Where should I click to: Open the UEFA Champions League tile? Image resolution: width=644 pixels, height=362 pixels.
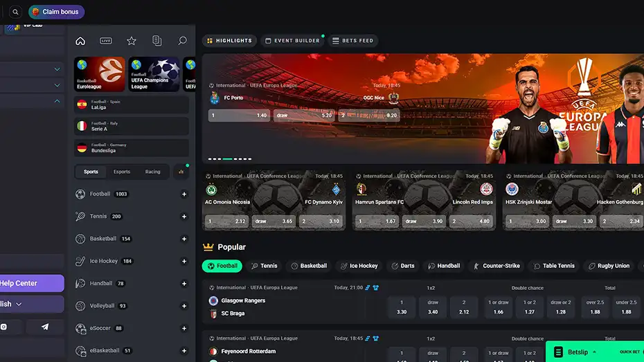[154, 74]
